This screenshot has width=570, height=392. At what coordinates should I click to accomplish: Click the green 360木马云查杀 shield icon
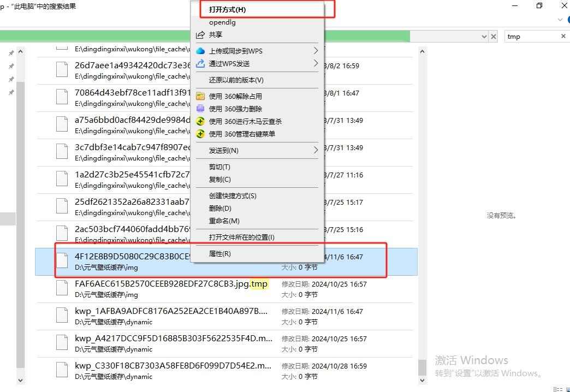pos(200,121)
